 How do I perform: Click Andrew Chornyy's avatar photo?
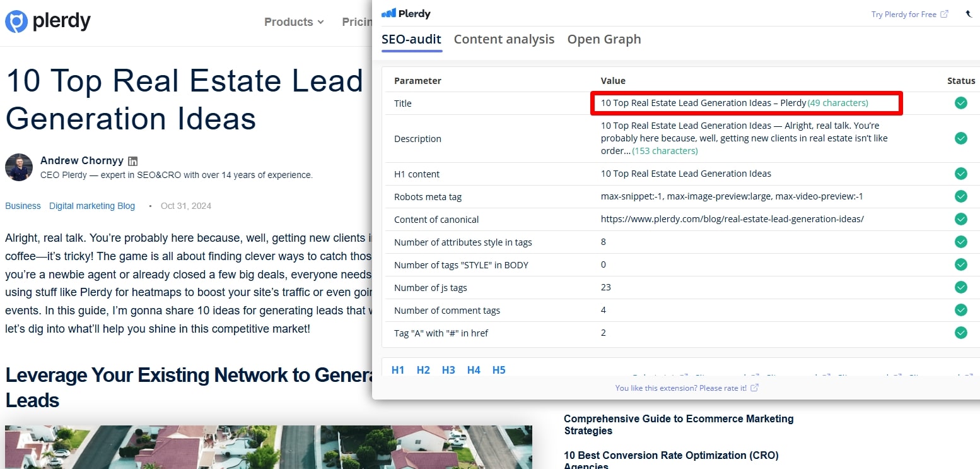[19, 168]
